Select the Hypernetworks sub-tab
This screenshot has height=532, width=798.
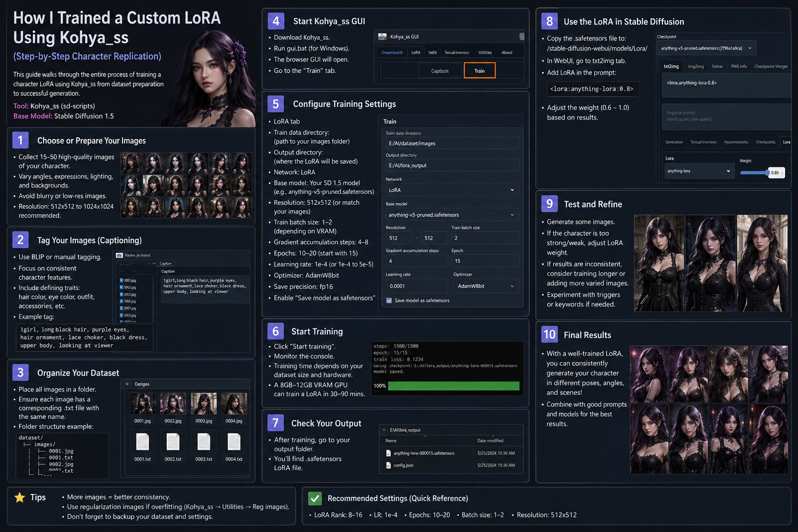point(736,142)
